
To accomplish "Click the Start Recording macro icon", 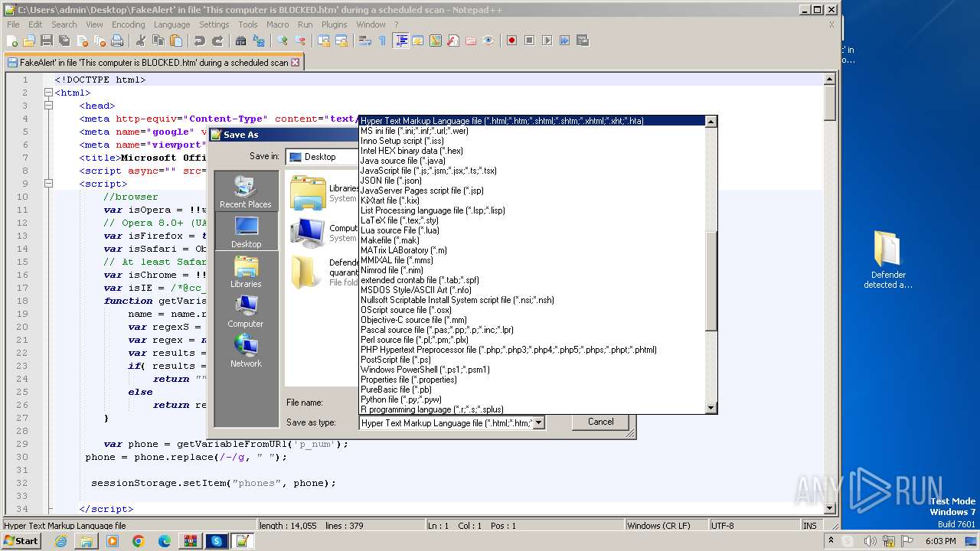I will pos(511,41).
